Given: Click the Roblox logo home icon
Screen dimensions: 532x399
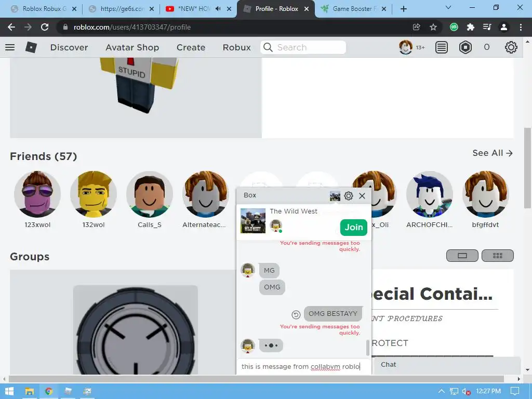Looking at the screenshot, I should (x=31, y=47).
